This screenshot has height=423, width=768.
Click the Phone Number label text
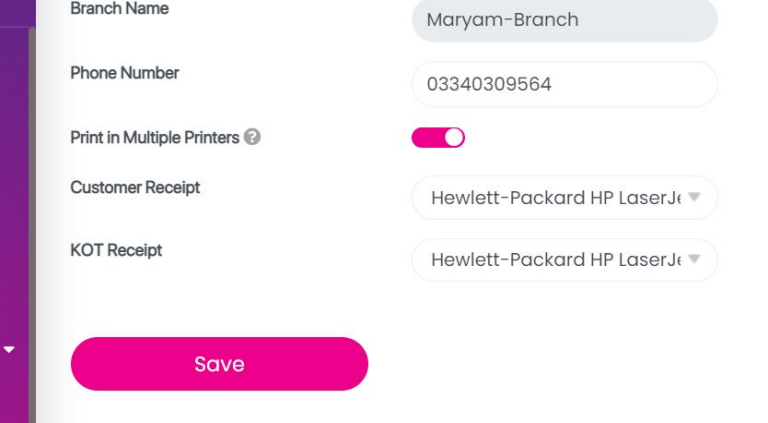(x=124, y=73)
